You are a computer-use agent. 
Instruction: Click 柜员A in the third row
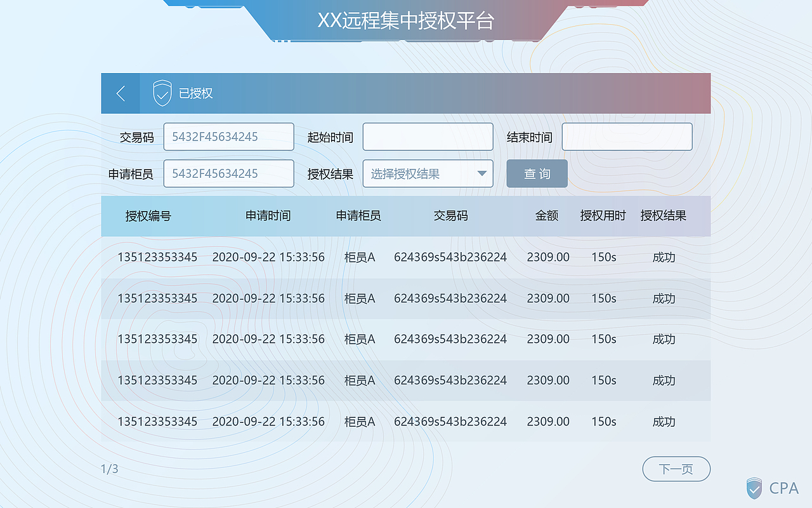[360, 339]
